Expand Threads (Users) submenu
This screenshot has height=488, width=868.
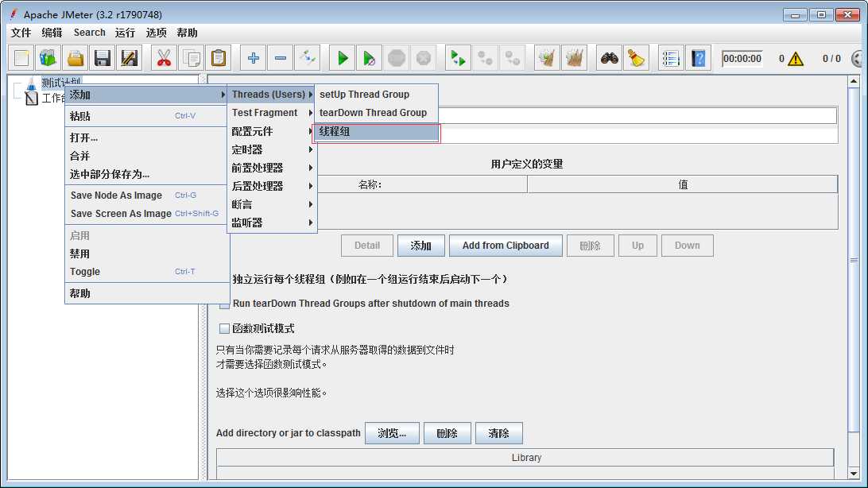pyautogui.click(x=271, y=95)
